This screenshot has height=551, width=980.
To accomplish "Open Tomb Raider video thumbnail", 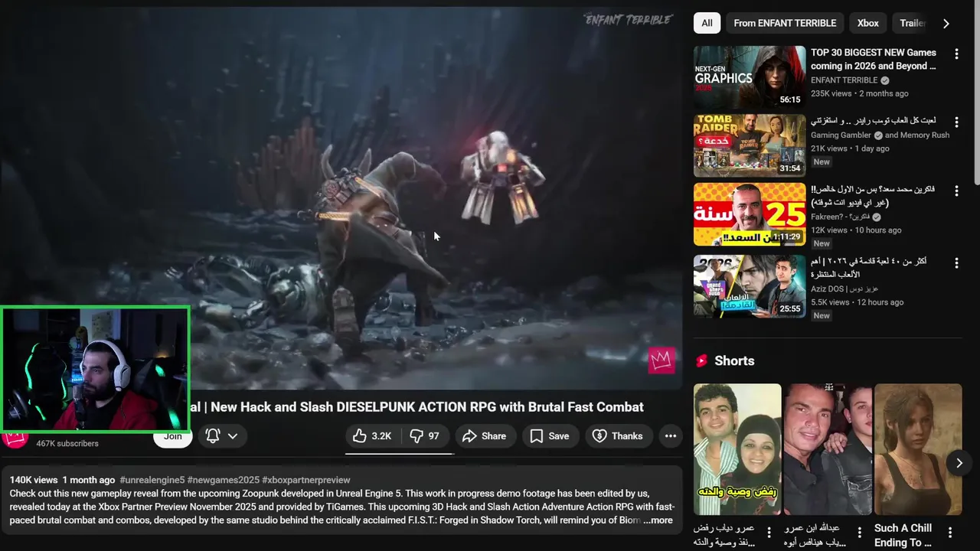I will 750,145.
